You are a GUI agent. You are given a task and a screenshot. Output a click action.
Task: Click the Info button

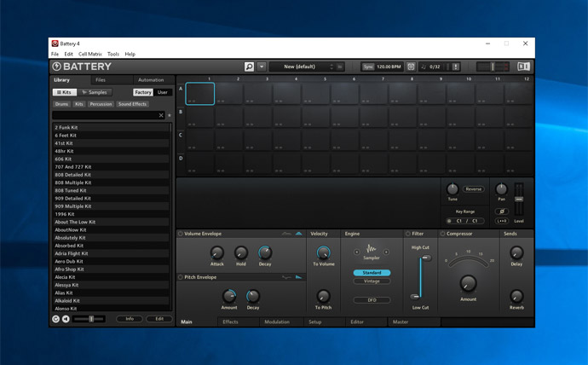(130, 319)
